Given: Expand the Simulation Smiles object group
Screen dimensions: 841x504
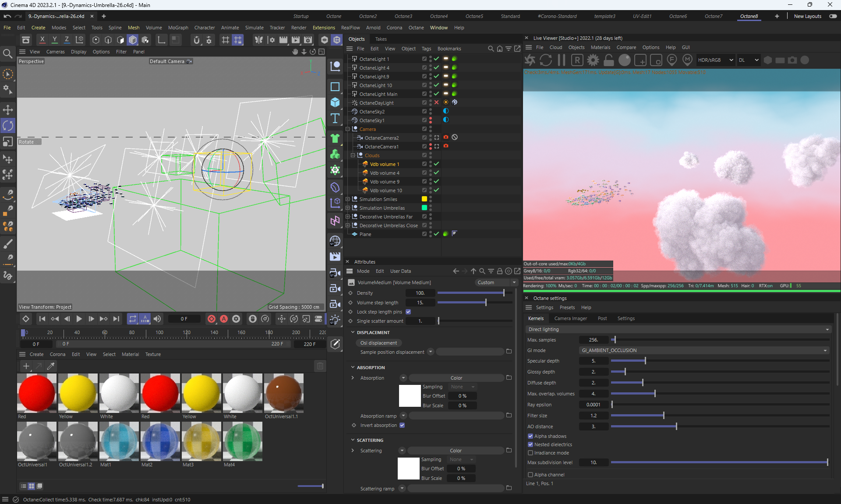Looking at the screenshot, I should (348, 199).
